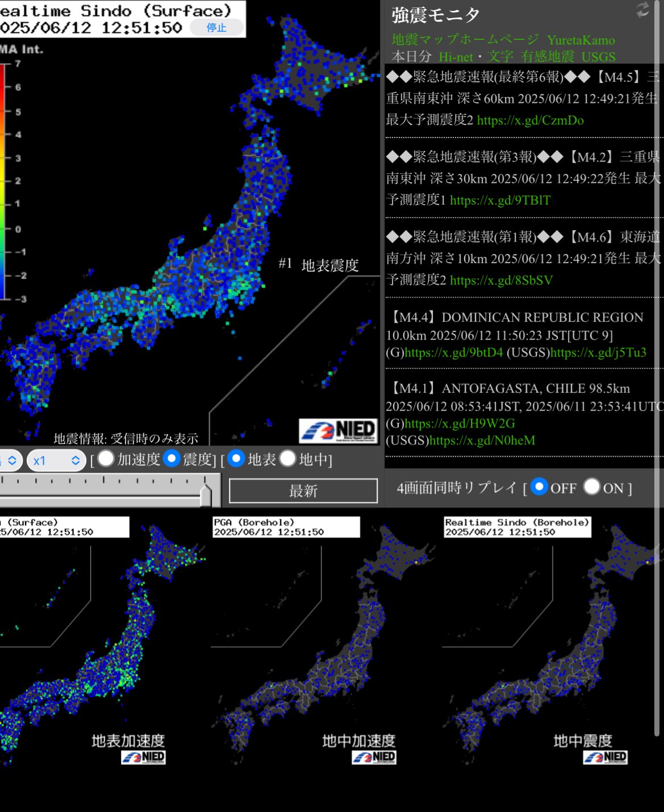Open link https://x.gd/CzmDo
Image resolution: width=664 pixels, height=812 pixels.
tap(531, 120)
